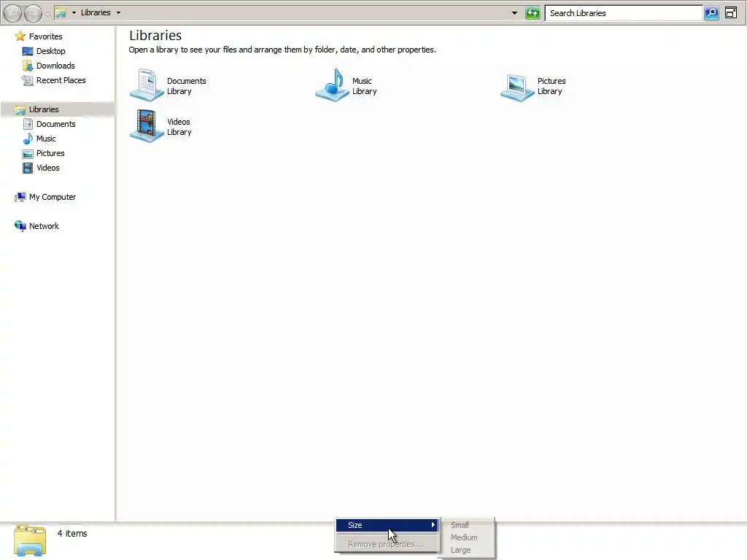The height and width of the screenshot is (560, 747).
Task: Go forward with the Forward arrow button
Action: click(x=33, y=13)
